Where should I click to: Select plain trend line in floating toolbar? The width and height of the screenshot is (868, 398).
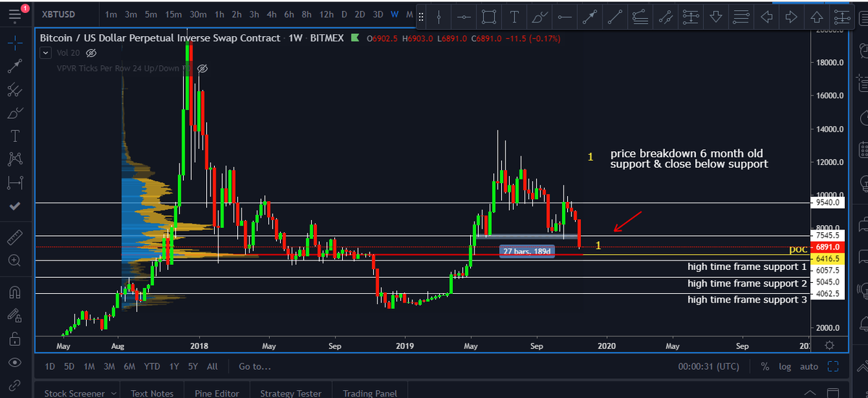615,17
